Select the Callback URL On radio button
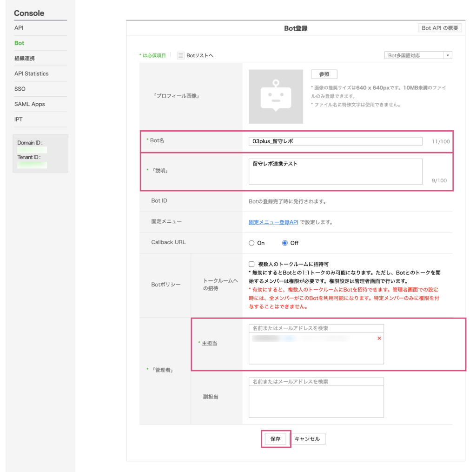The image size is (476, 472). 252,243
